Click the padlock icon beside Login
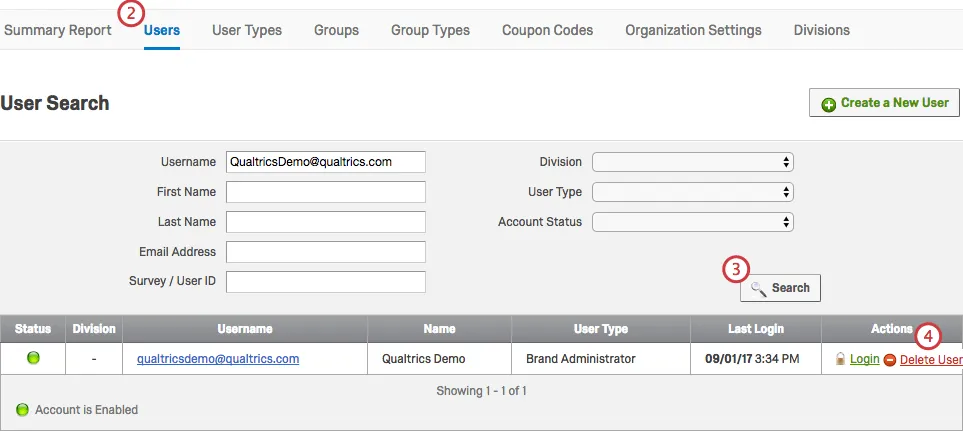The height and width of the screenshot is (438, 963). click(840, 359)
